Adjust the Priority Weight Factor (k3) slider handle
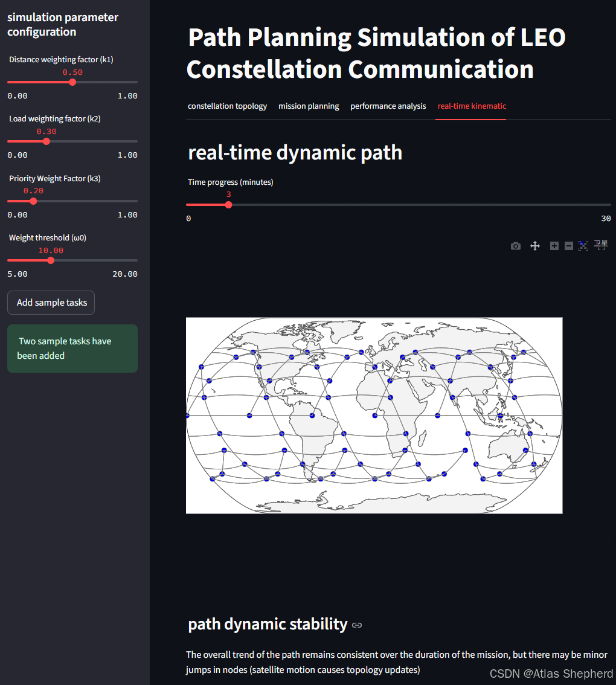 33,201
